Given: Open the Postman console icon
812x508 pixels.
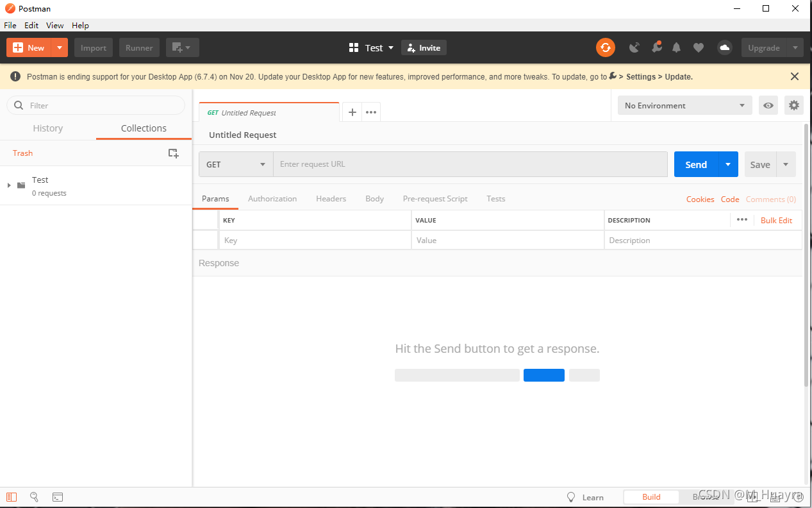Looking at the screenshot, I should (x=58, y=497).
